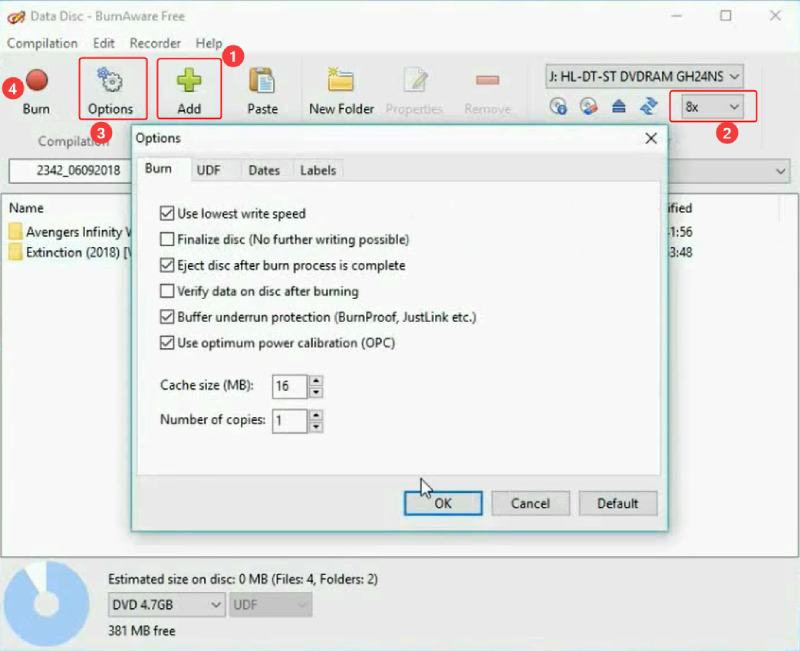This screenshot has width=800, height=651.
Task: Increase the Number of copies
Action: coord(316,415)
